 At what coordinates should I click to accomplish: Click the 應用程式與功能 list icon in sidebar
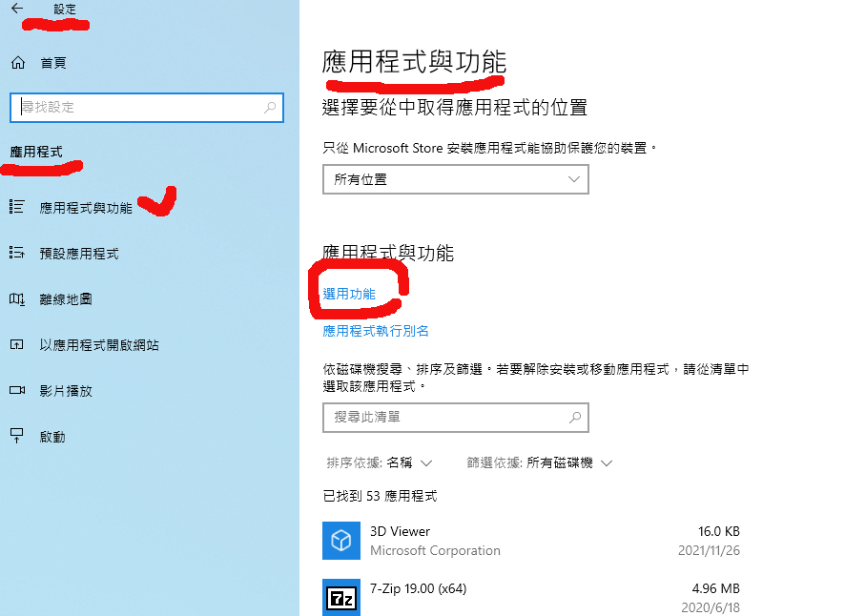pyautogui.click(x=17, y=207)
